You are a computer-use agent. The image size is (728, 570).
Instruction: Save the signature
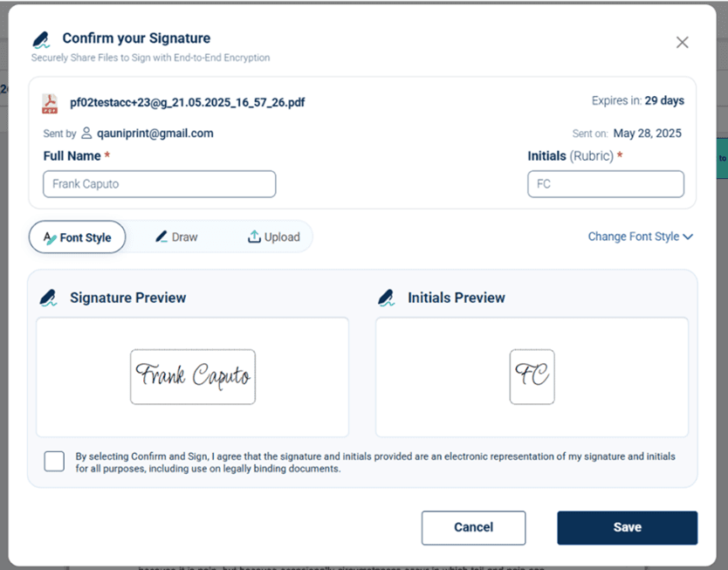(x=628, y=528)
